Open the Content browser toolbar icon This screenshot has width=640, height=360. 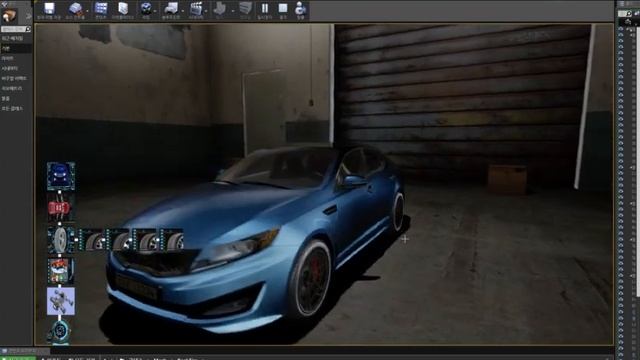[x=100, y=9]
